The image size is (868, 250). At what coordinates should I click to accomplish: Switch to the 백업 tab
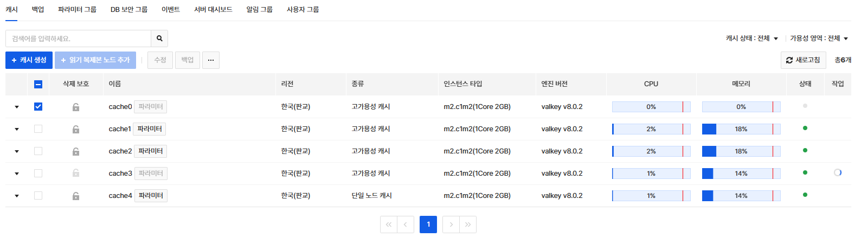point(38,9)
